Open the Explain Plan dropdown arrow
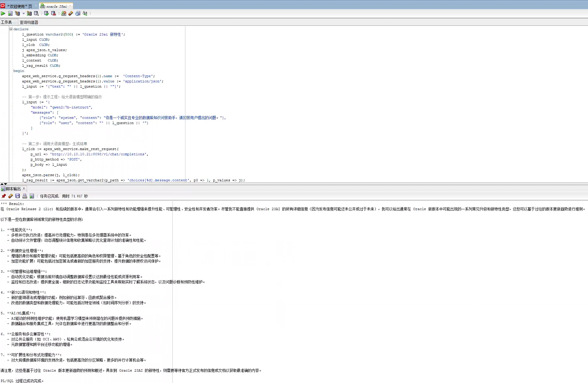The width and height of the screenshot is (588, 383). (x=23, y=13)
